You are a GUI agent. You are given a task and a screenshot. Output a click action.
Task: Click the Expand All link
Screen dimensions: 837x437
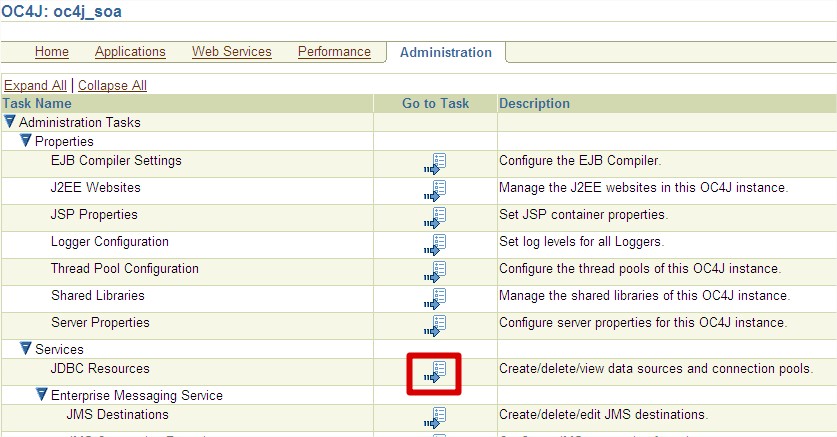35,86
